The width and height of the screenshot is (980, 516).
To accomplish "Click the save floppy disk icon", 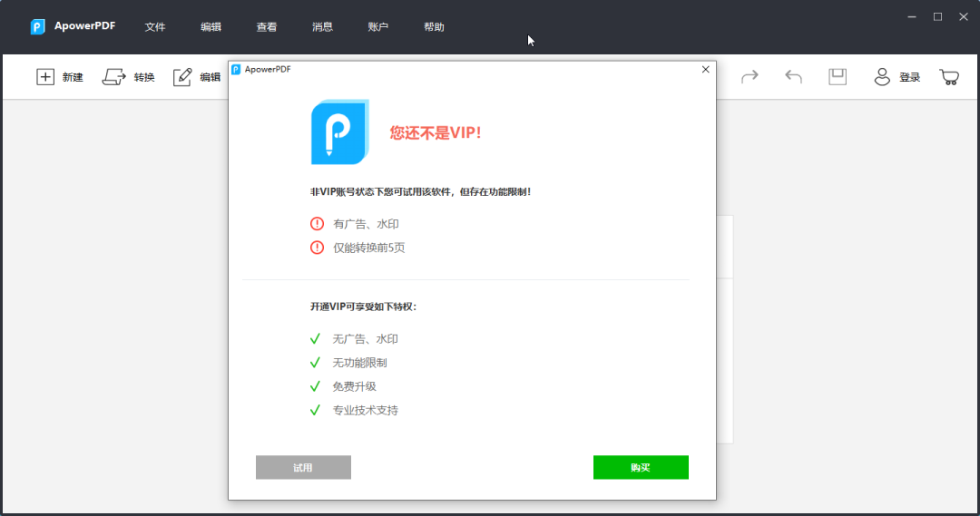I will pyautogui.click(x=838, y=77).
